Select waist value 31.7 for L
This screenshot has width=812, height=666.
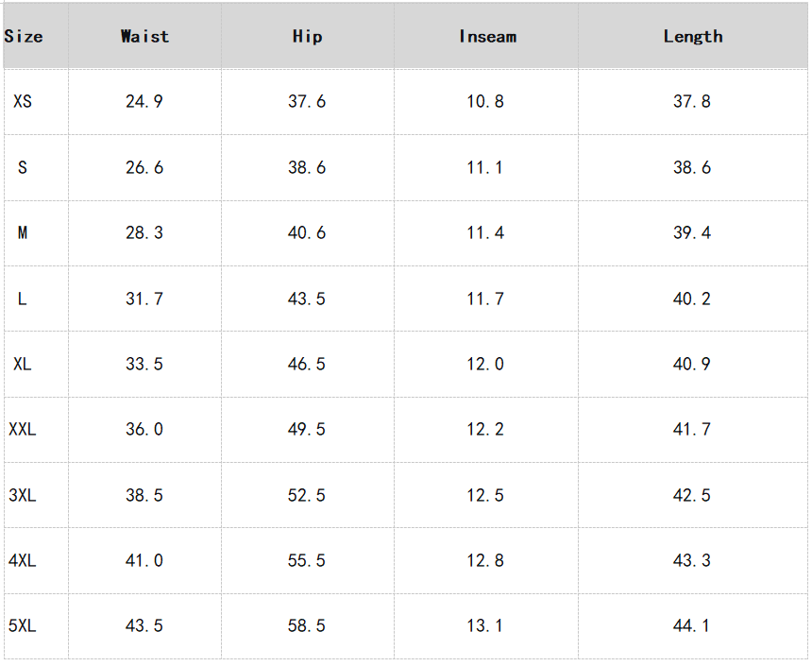[144, 299]
